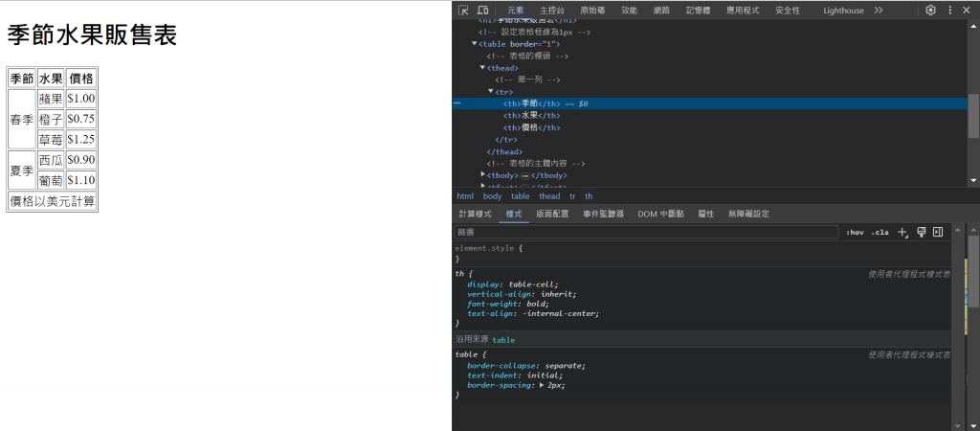
Task: Open the 記憶體 (Memory) tab
Action: pos(698,11)
